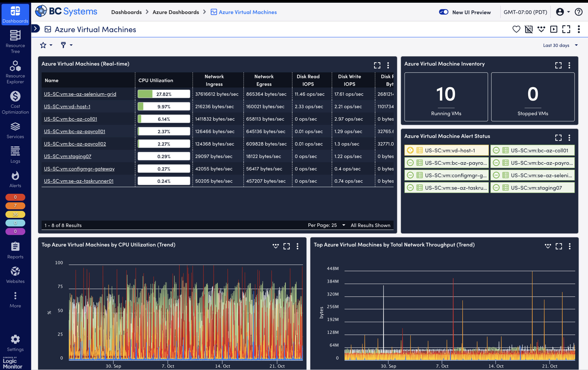Open Logs from the sidebar

pyautogui.click(x=15, y=155)
